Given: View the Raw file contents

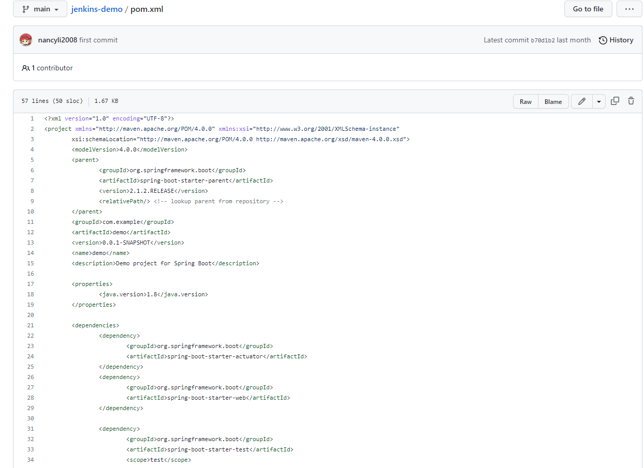Looking at the screenshot, I should click(525, 102).
